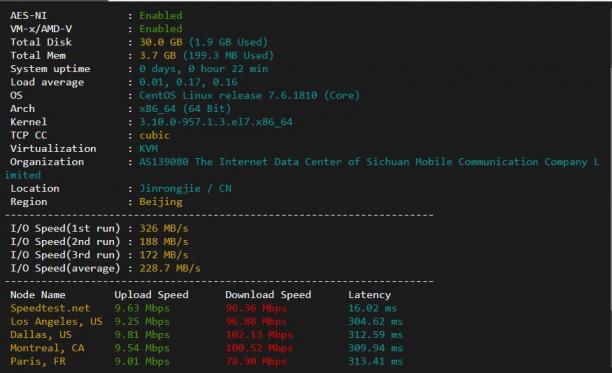Select the Kernel version string
Image resolution: width=612 pixels, height=373 pixels.
(x=216, y=122)
